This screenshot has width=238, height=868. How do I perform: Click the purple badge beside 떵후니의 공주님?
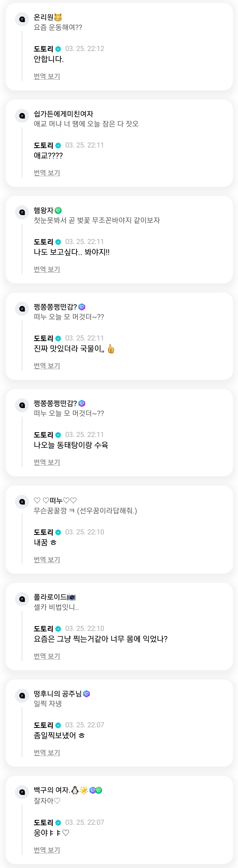[86, 694]
